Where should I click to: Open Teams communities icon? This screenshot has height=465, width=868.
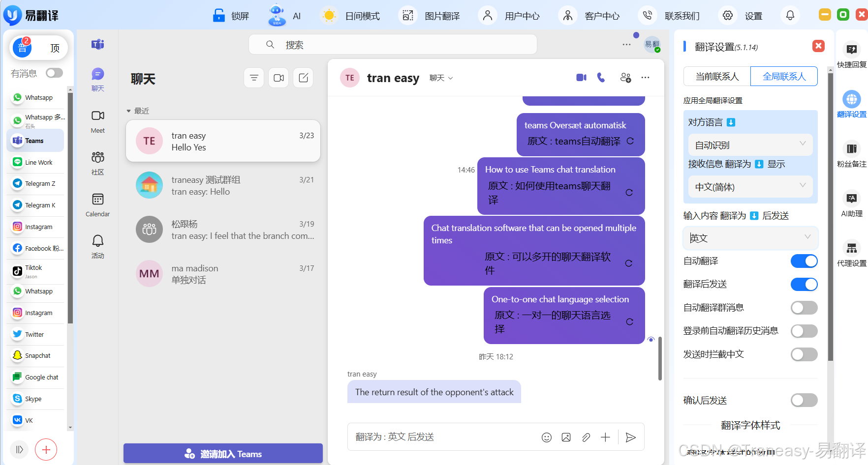[x=97, y=163]
